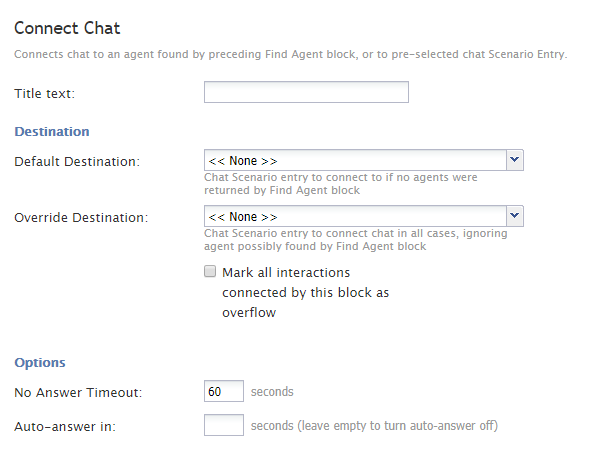Click the Title text input field
This screenshot has width=590, height=461.
[306, 92]
